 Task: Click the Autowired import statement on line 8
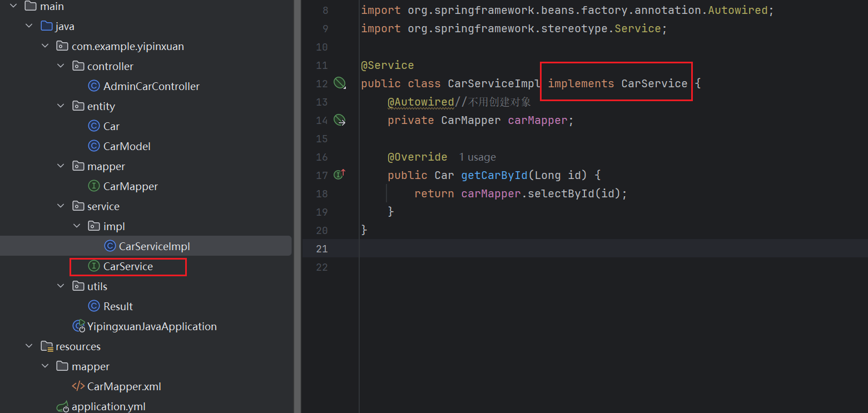(x=568, y=10)
